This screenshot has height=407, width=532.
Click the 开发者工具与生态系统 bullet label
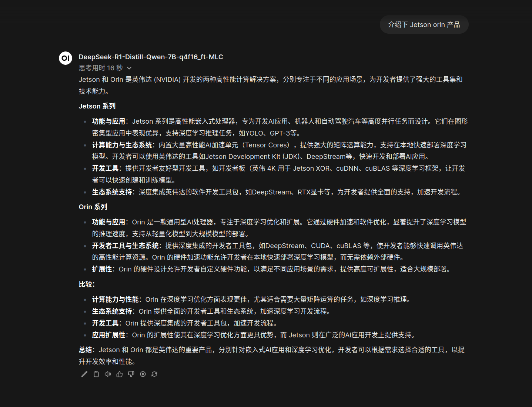pos(126,246)
